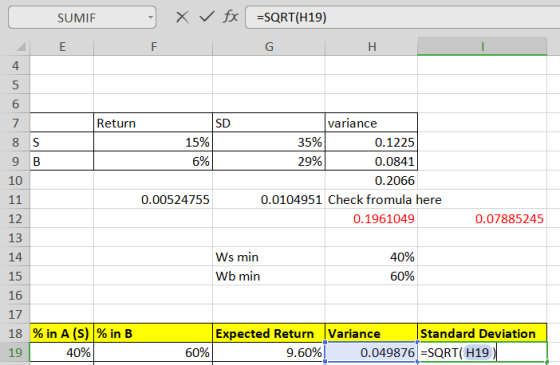The image size is (560, 365).
Task: Select the 35% SD cell
Action: [269, 142]
